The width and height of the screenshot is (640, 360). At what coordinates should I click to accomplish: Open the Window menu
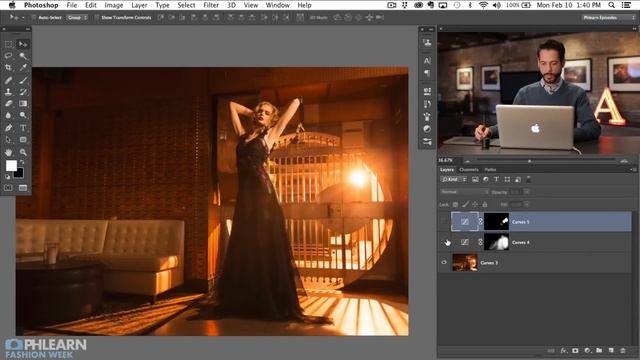click(x=278, y=5)
